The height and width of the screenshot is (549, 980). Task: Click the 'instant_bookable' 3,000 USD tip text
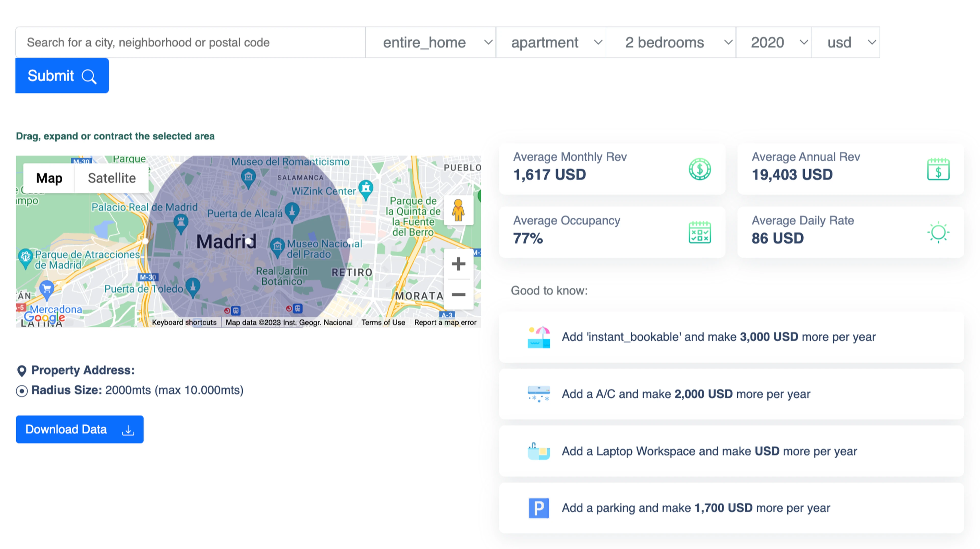tap(719, 337)
